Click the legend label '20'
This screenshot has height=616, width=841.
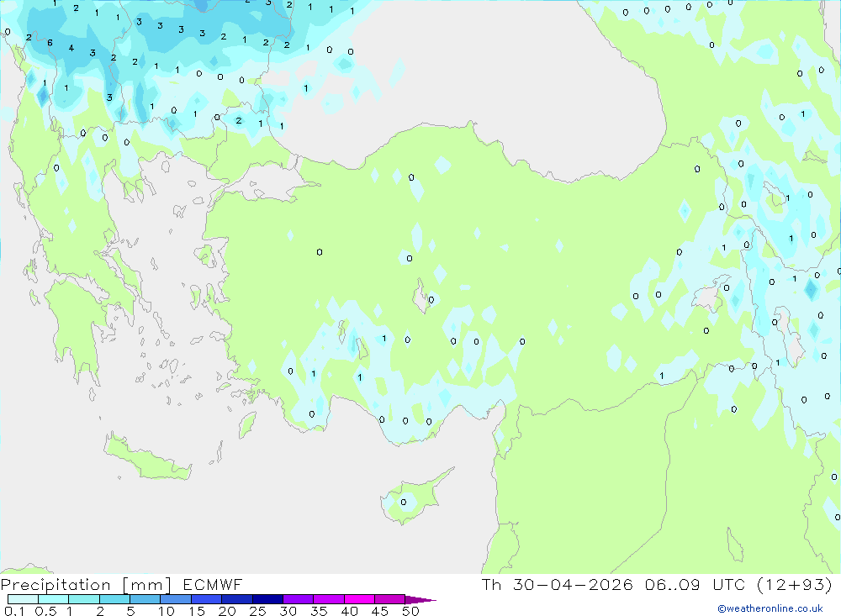coord(227,611)
